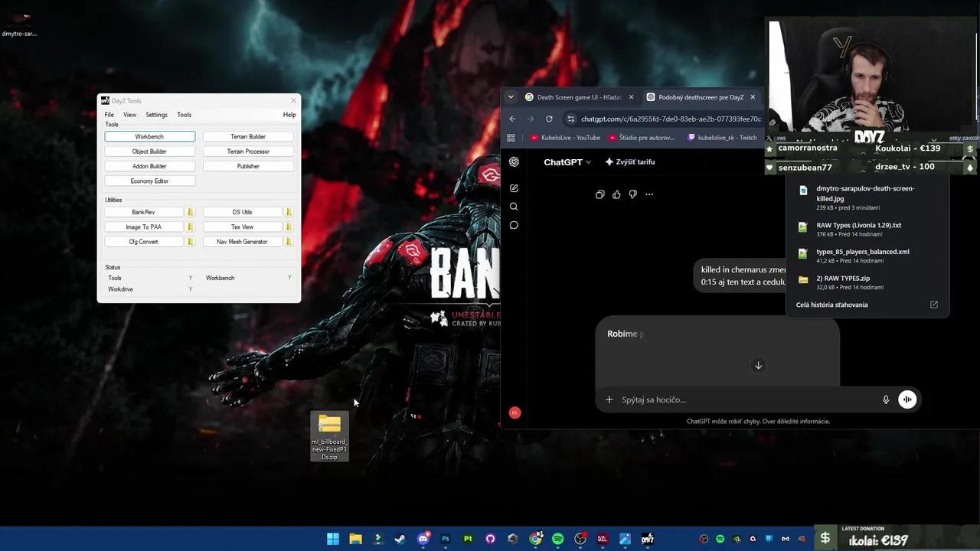Open the File menu in DayZ Tools
Screen dimensions: 980x551
point(109,115)
